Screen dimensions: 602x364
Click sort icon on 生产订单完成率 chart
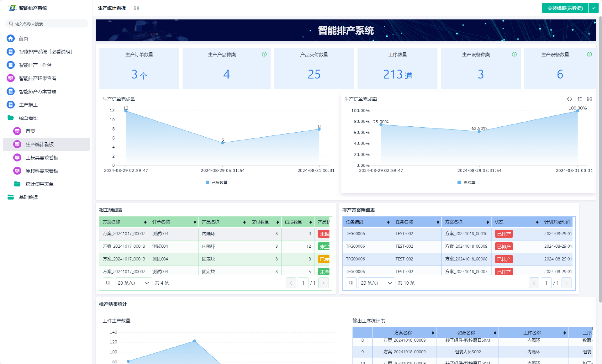pos(579,99)
